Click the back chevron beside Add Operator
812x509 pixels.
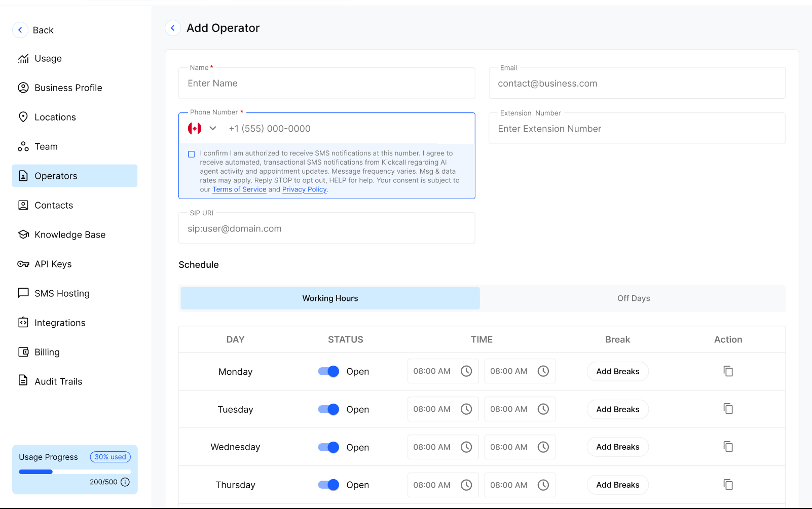click(x=173, y=28)
